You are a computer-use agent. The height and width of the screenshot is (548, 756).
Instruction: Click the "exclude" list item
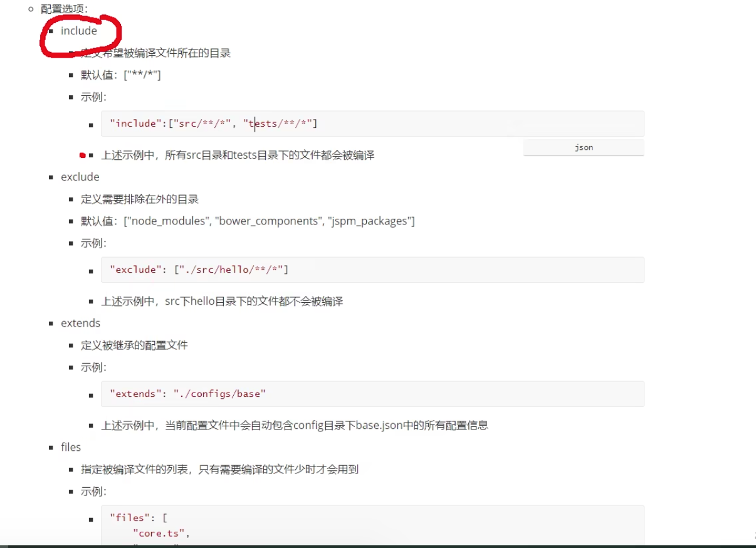point(80,177)
